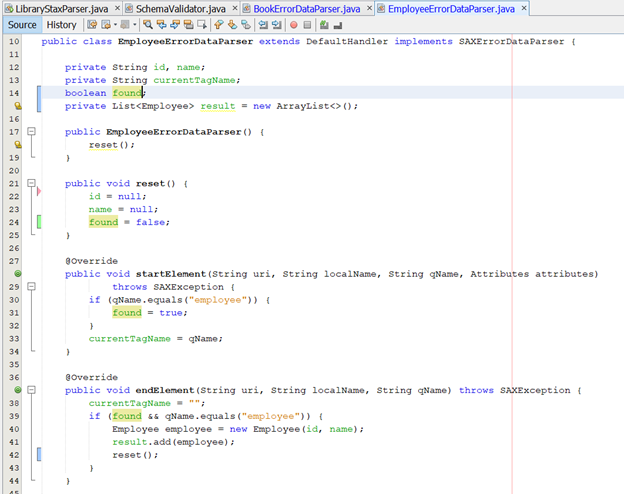Click LibraryStaxParser.java file icon
Screen dimensions: 624x494
(x=9, y=9)
